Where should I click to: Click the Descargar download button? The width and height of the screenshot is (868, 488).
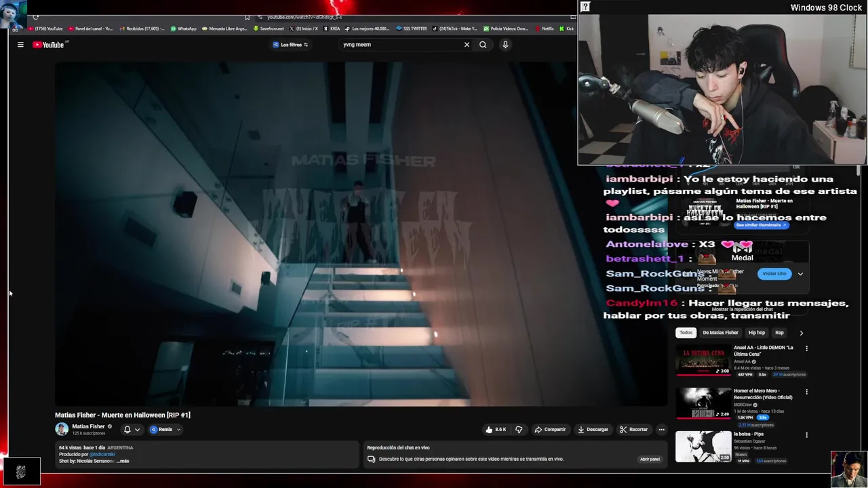pyautogui.click(x=593, y=429)
